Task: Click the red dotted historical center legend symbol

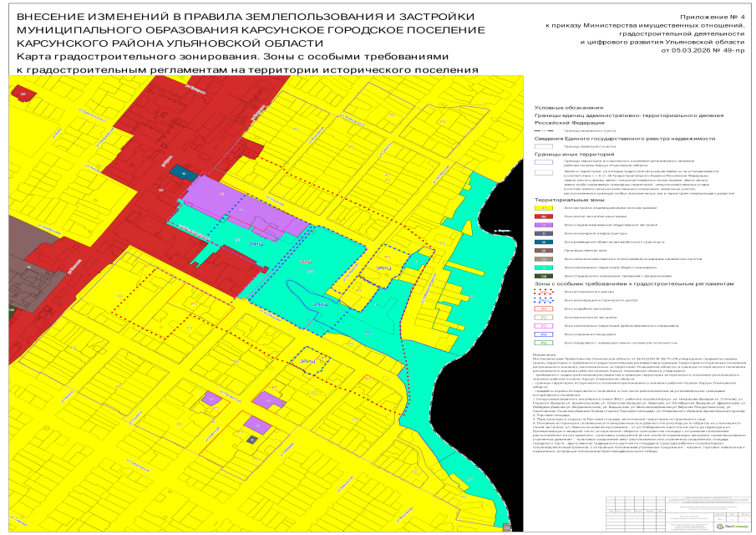Action: click(x=544, y=291)
